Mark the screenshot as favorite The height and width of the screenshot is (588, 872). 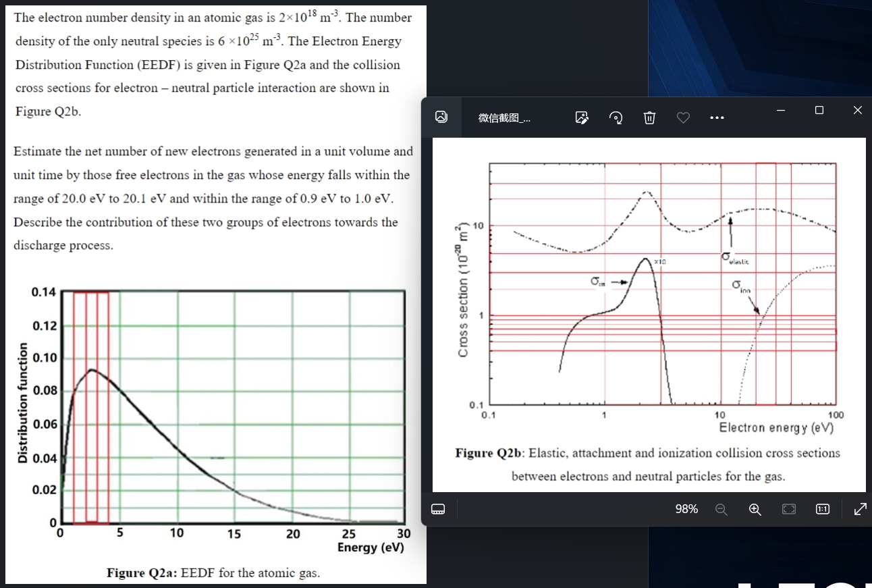pyautogui.click(x=683, y=117)
